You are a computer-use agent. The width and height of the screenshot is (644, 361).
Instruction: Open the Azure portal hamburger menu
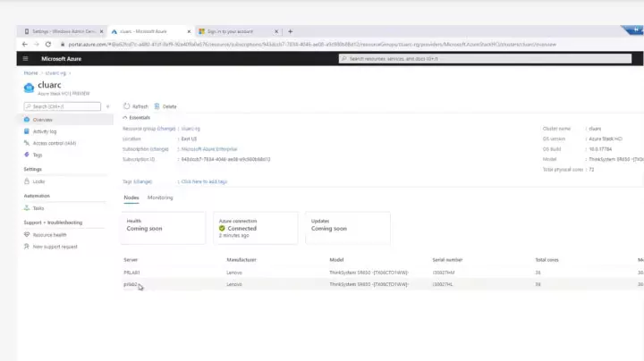click(x=25, y=59)
